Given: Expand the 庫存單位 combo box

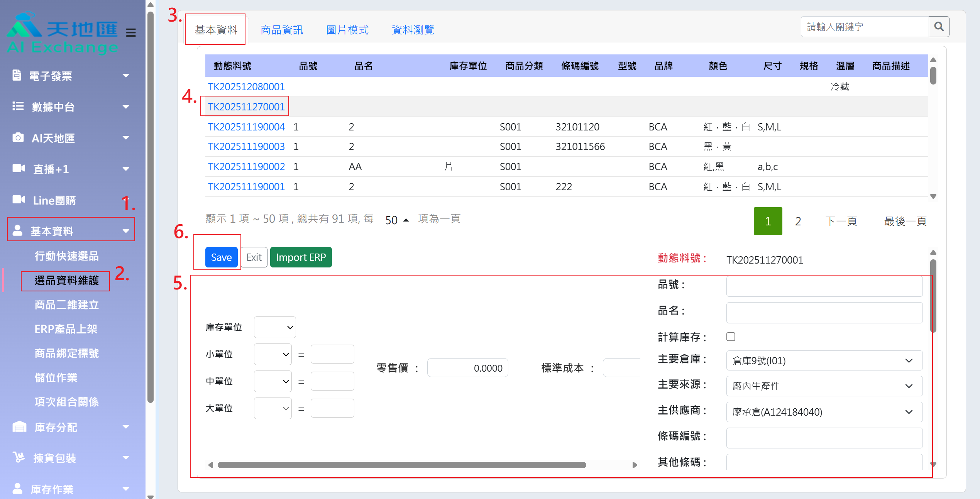Looking at the screenshot, I should [275, 327].
